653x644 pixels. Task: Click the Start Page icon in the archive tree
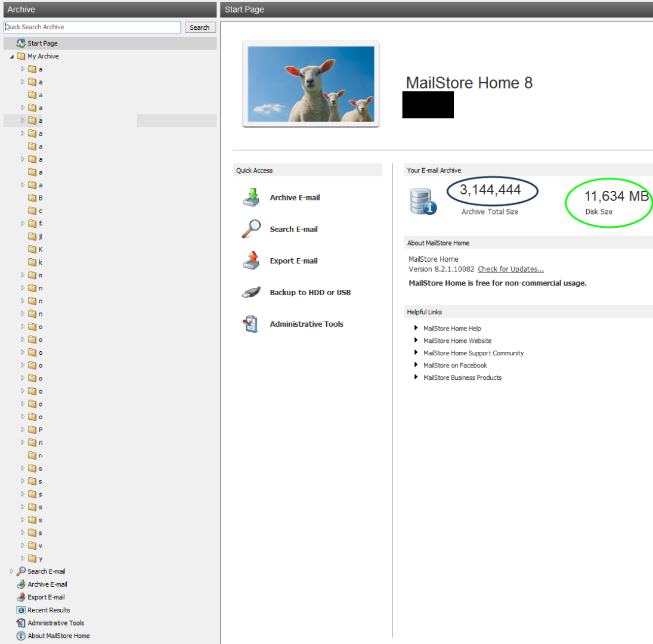(x=21, y=44)
